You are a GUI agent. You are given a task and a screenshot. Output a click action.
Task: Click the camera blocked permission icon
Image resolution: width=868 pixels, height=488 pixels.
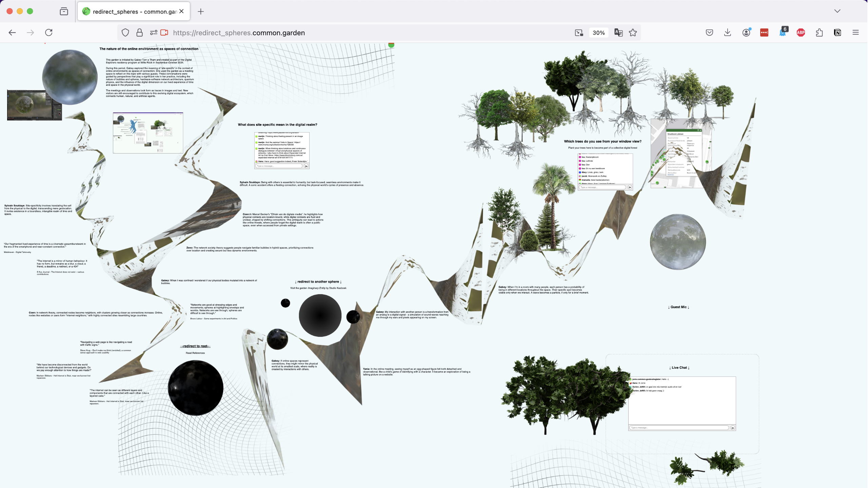pos(164,33)
